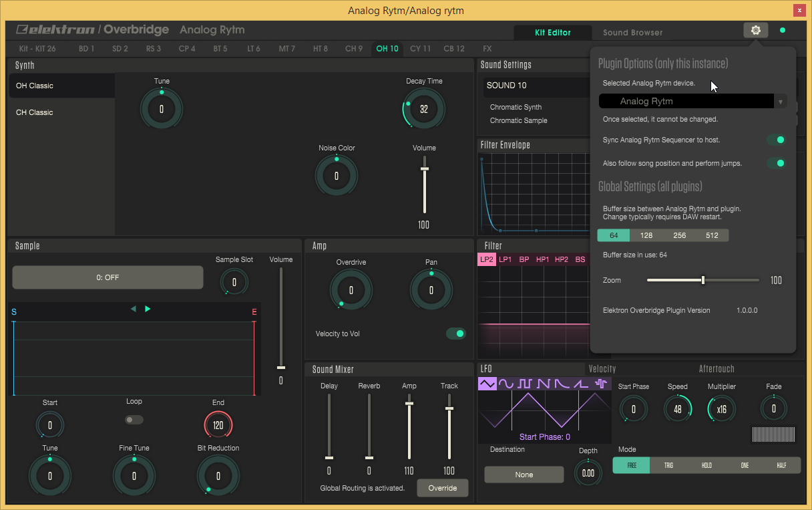Click the settings gear icon
The width and height of the screenshot is (812, 510).
point(756,31)
